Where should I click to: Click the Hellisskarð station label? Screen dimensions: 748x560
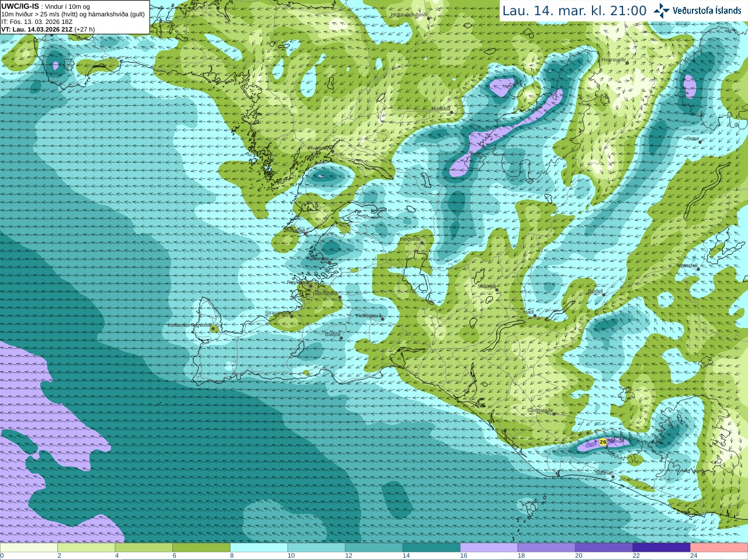[x=368, y=316]
